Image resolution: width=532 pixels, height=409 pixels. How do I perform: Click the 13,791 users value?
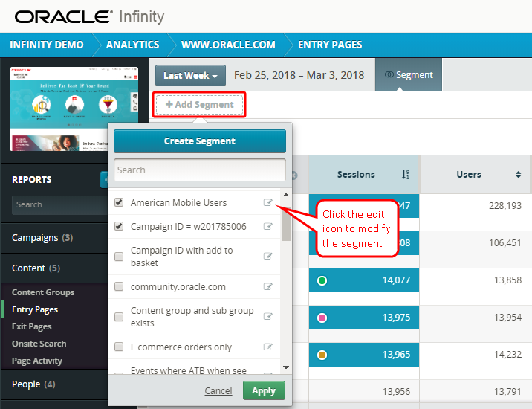coord(507,392)
